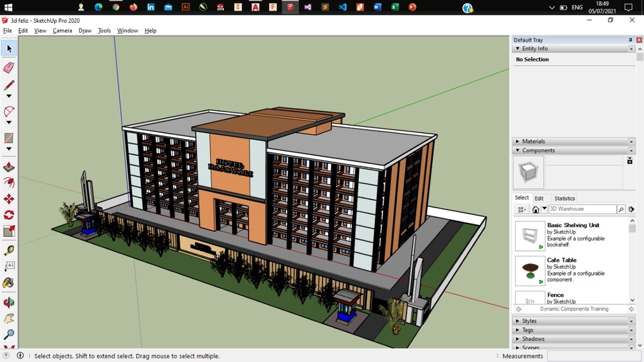Screen dimensions: 644x362
Task: Open Firefox from the taskbar
Action: point(133,7)
